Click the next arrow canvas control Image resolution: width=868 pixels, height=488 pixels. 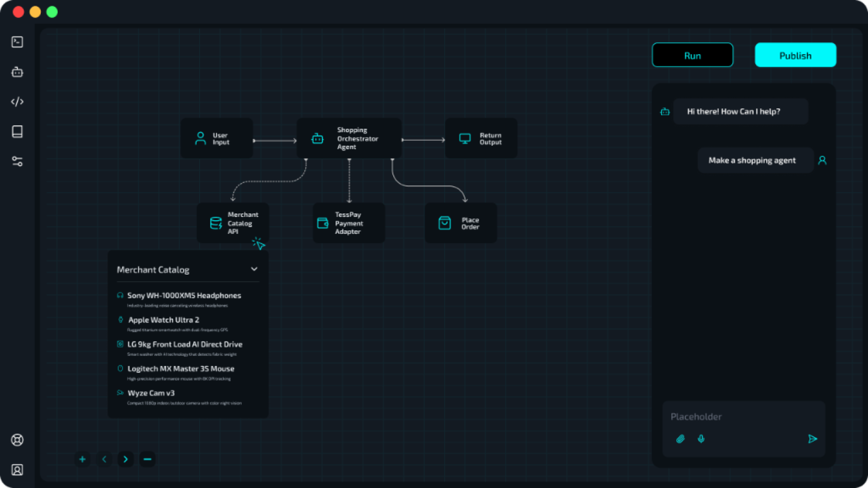[126, 459]
